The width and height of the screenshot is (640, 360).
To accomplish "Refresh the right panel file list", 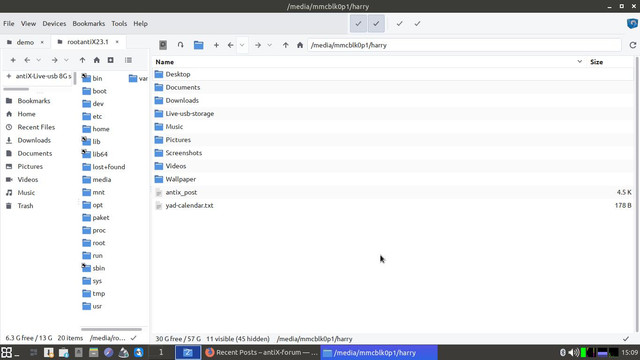I will [633, 45].
